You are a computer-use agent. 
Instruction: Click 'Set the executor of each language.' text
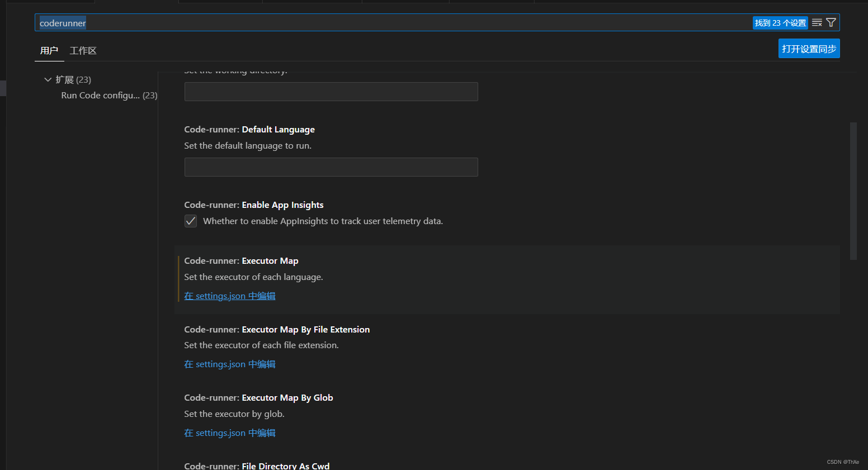(253, 277)
